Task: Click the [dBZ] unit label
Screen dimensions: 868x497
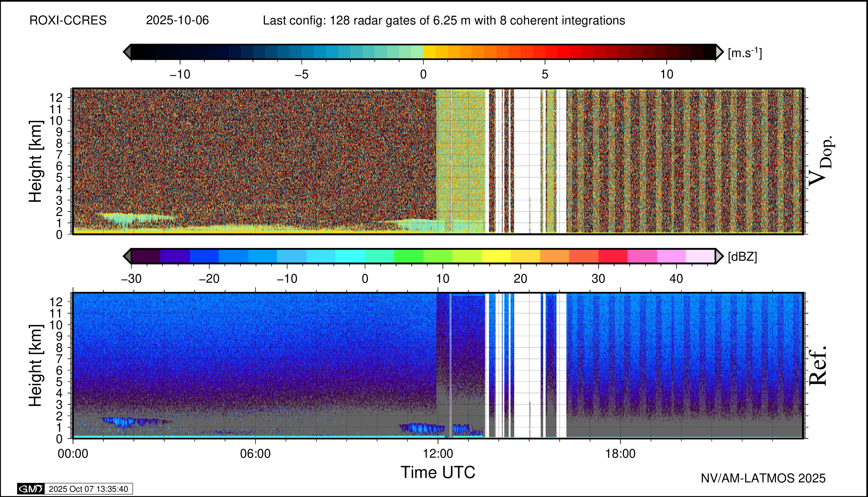Action: 742,257
